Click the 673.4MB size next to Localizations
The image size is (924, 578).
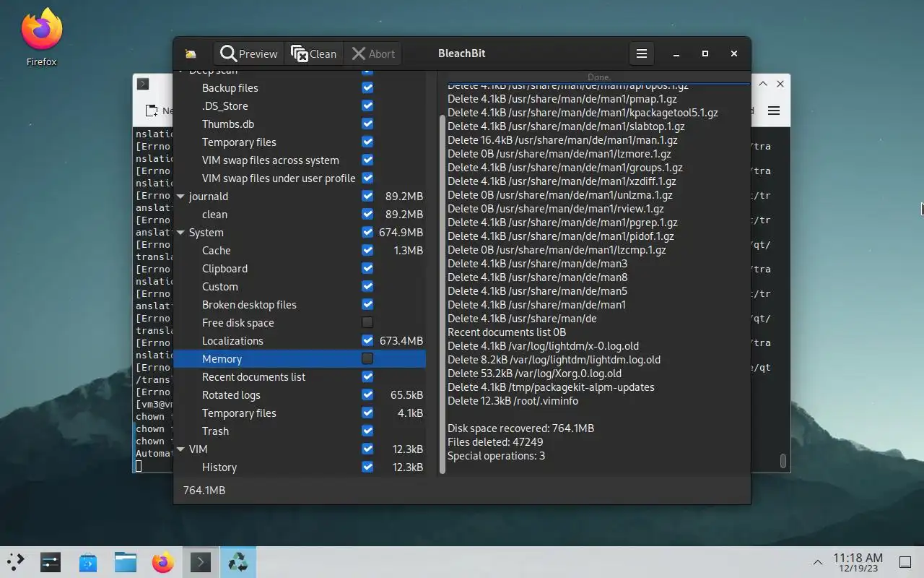pos(401,340)
